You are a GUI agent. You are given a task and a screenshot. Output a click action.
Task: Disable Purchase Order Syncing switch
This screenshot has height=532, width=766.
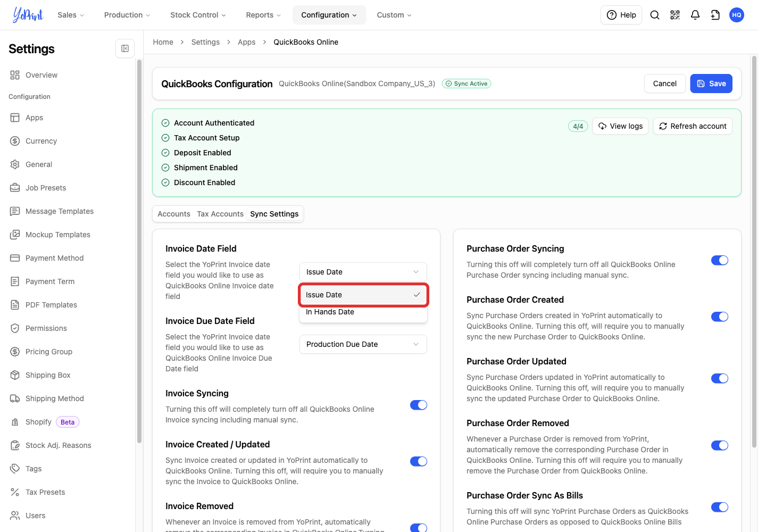720,260
